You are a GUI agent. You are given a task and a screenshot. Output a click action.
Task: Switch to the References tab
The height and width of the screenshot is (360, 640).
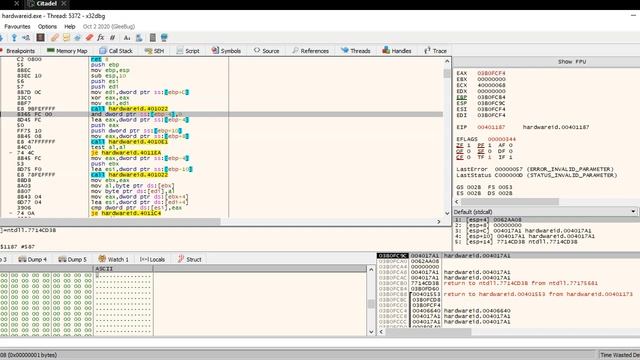(x=310, y=51)
